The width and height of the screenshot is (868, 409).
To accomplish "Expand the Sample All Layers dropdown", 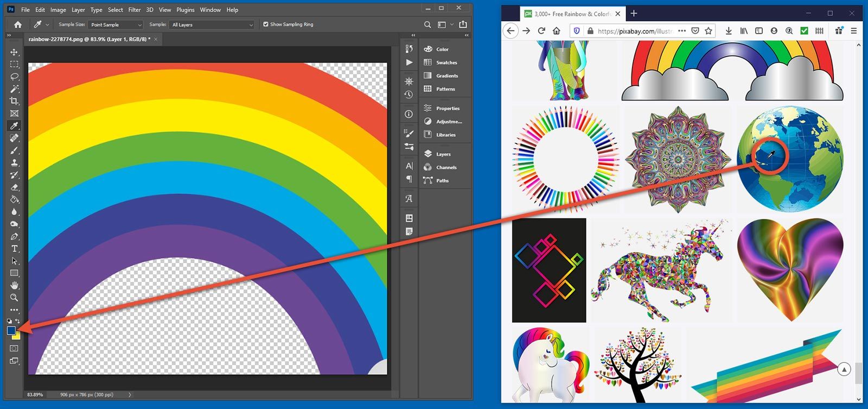I will coord(212,25).
